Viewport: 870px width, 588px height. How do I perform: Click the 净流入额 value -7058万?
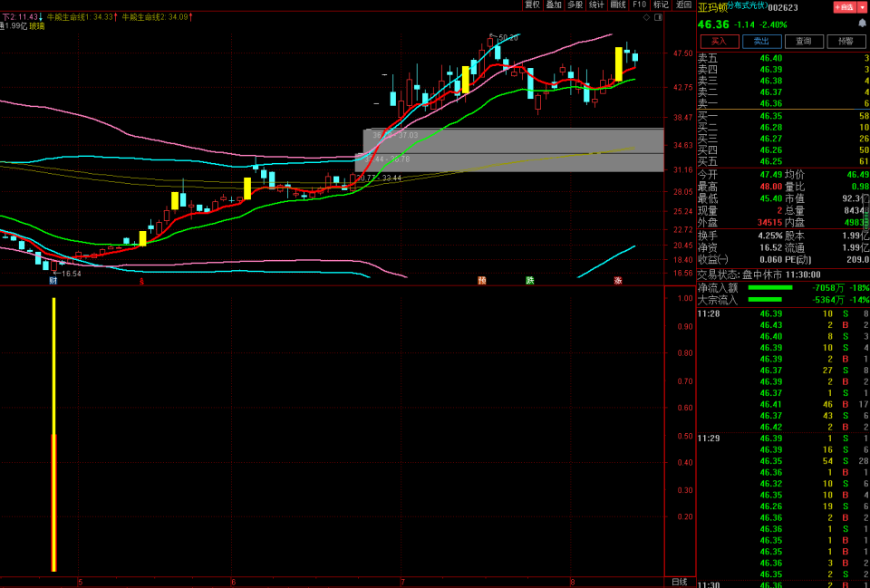pos(827,287)
